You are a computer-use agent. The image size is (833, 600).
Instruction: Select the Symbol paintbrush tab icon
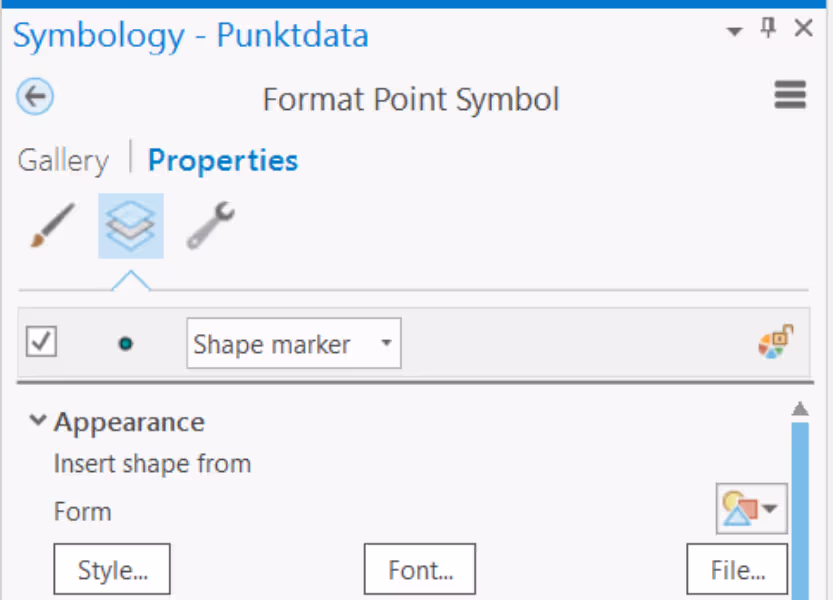tap(53, 225)
